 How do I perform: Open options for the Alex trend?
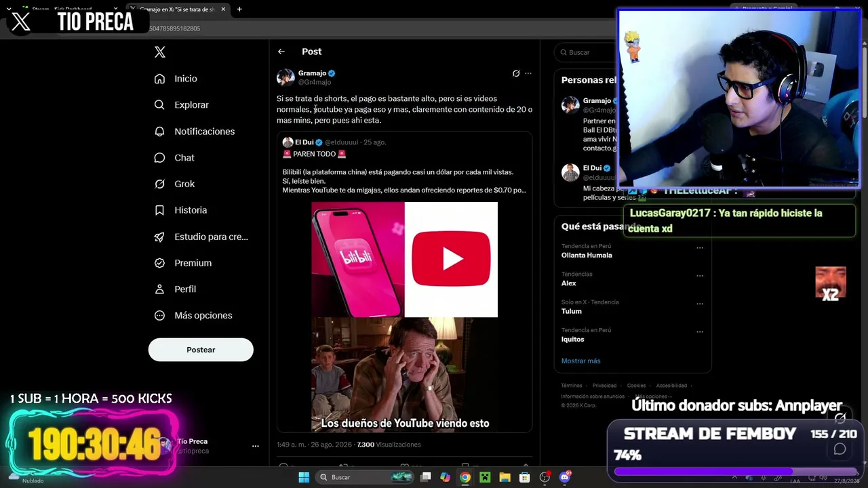[x=700, y=276]
